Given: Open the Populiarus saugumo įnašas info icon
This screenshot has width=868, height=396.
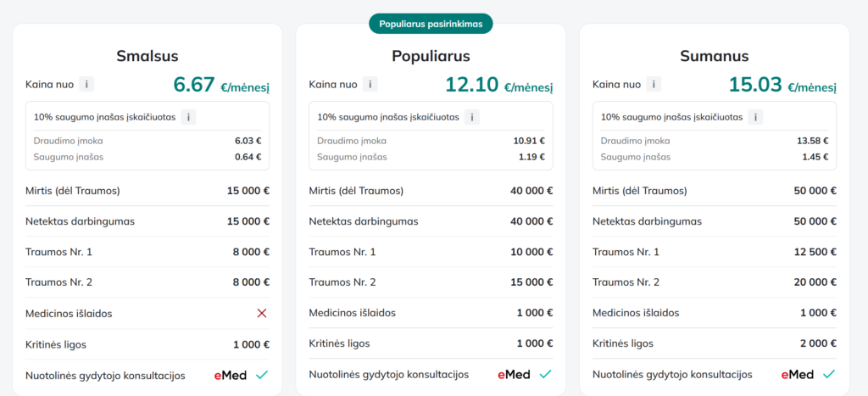Looking at the screenshot, I should (x=473, y=117).
